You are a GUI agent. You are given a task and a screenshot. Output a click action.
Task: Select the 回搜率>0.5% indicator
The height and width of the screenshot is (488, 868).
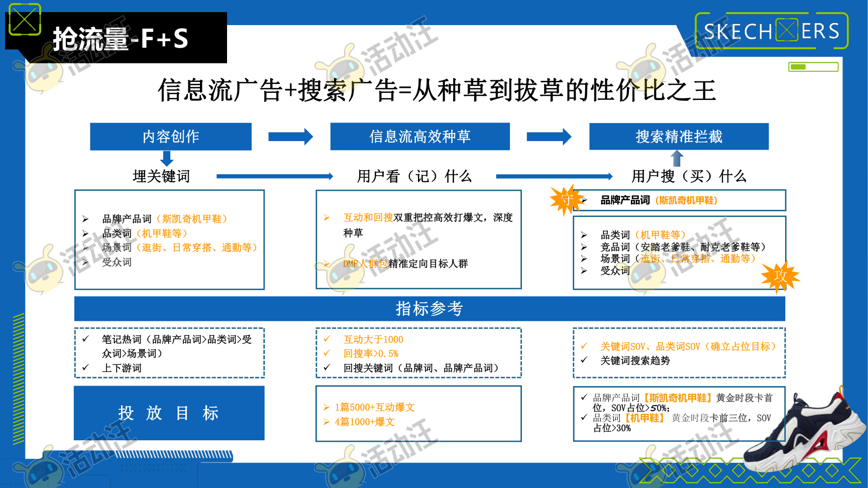[x=371, y=353]
